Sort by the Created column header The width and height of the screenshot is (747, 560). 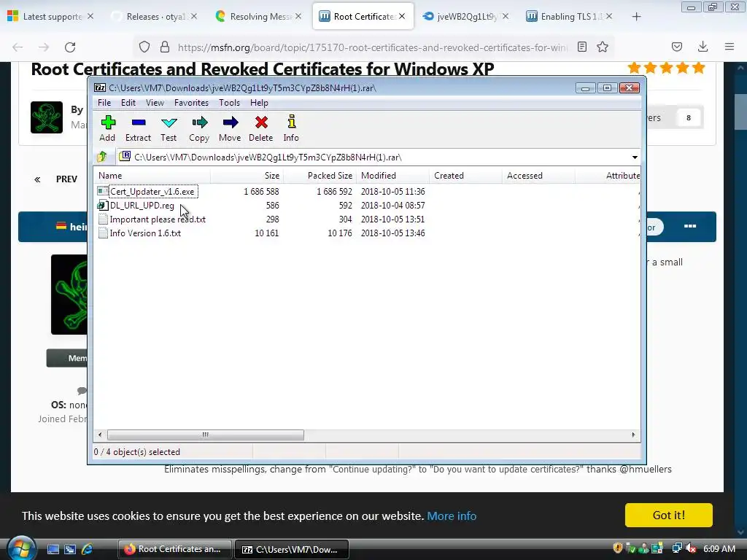click(465, 175)
